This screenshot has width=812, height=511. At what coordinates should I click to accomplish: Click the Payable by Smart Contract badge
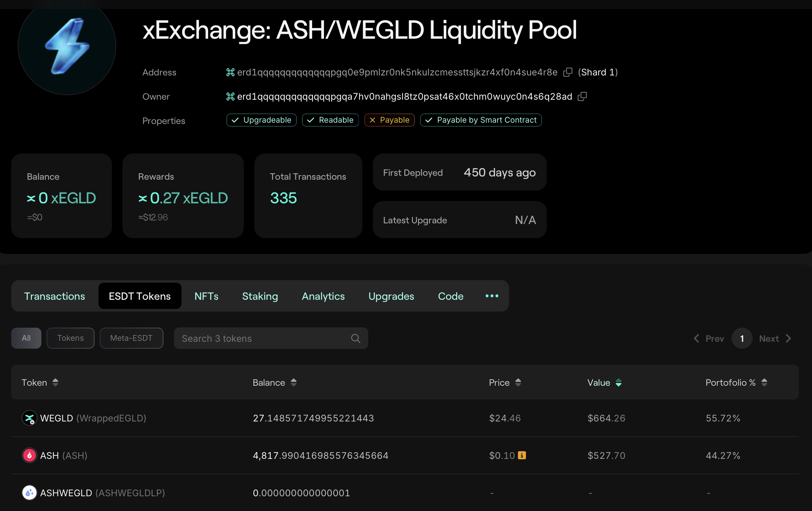pos(481,120)
